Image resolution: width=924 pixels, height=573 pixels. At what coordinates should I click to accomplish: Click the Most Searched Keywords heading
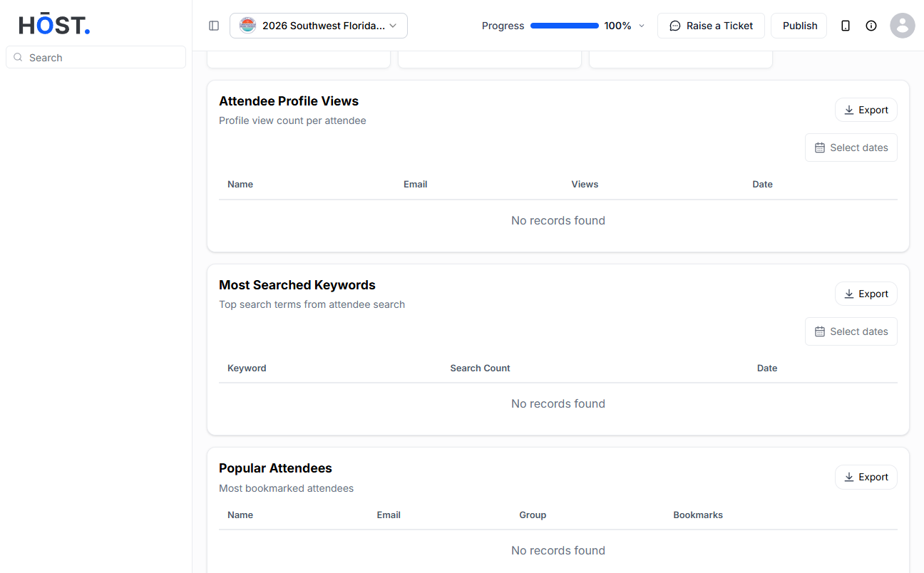(297, 285)
